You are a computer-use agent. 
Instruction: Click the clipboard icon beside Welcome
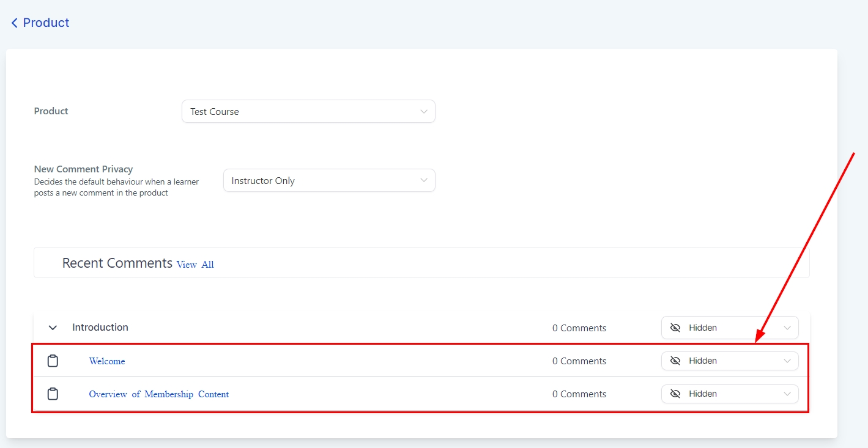tap(53, 361)
